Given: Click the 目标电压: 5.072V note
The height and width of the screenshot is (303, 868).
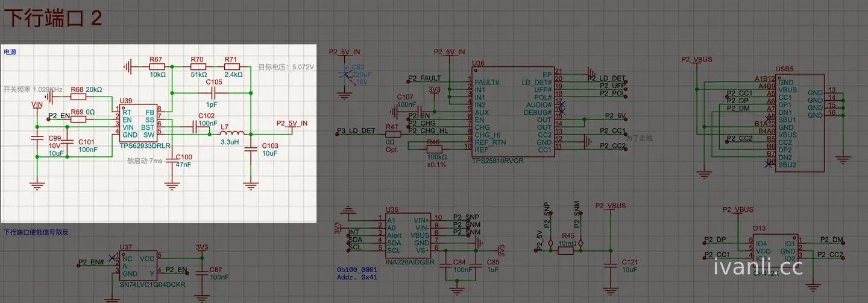Looking at the screenshot, I should (x=286, y=67).
